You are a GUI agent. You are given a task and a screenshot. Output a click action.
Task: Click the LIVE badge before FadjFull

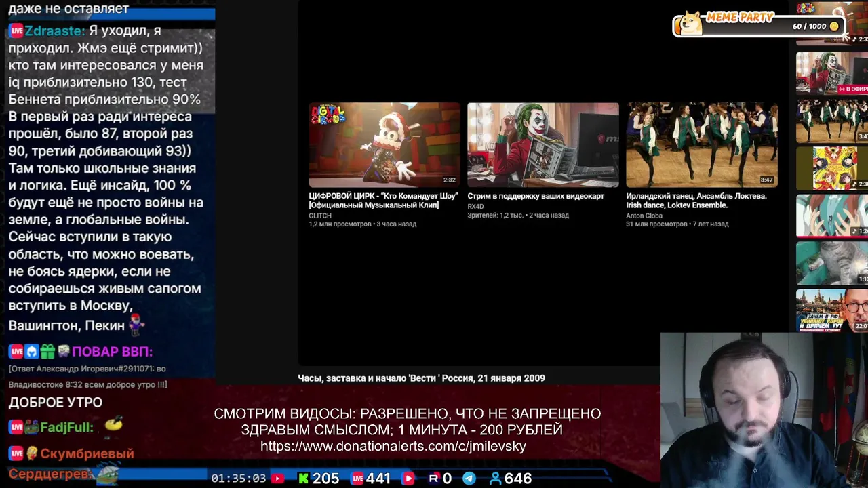16,428
